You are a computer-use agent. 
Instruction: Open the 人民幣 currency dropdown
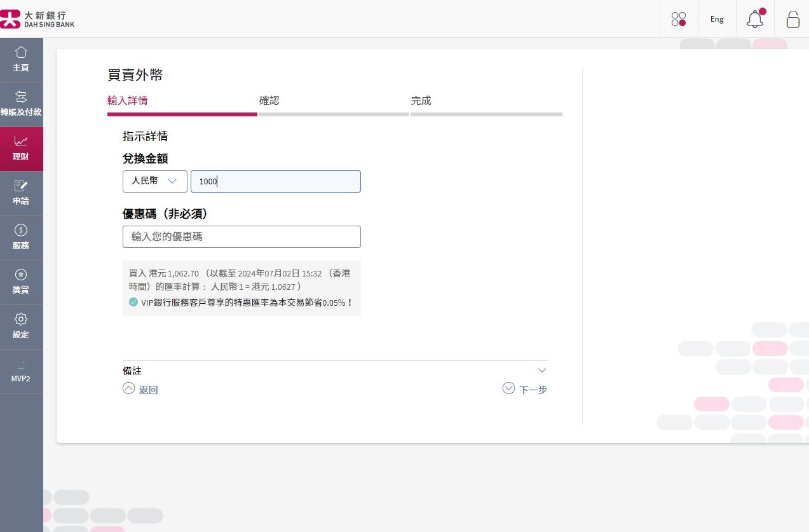tap(154, 181)
